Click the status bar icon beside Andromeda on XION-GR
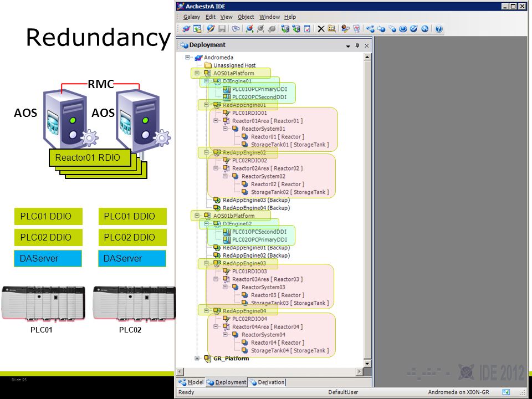 pos(506,392)
